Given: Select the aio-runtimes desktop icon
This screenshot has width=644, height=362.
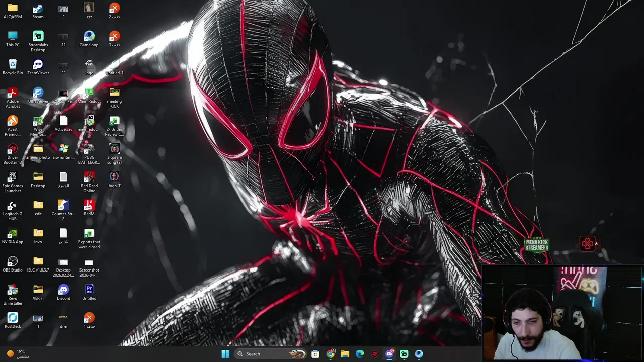Looking at the screenshot, I should [x=63, y=151].
